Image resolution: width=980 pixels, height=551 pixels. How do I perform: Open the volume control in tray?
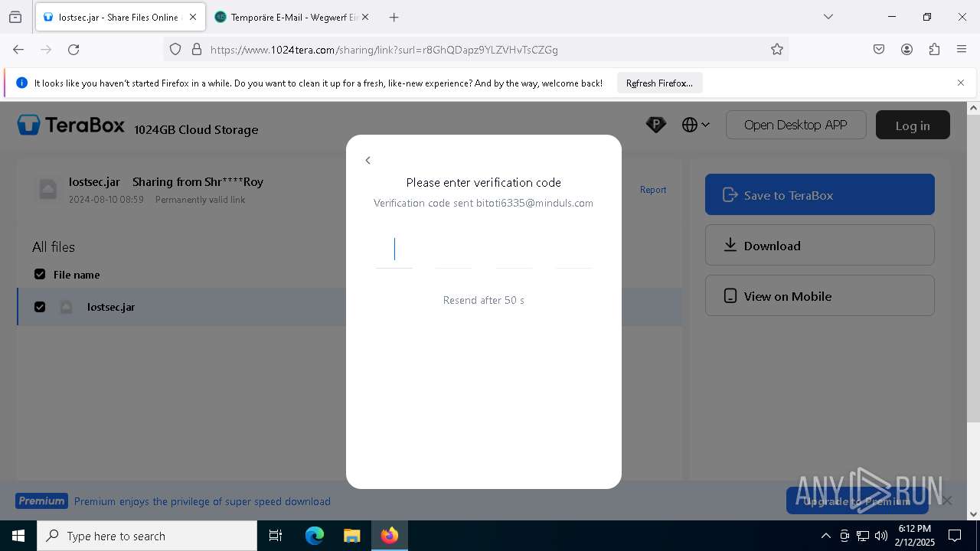pyautogui.click(x=880, y=536)
